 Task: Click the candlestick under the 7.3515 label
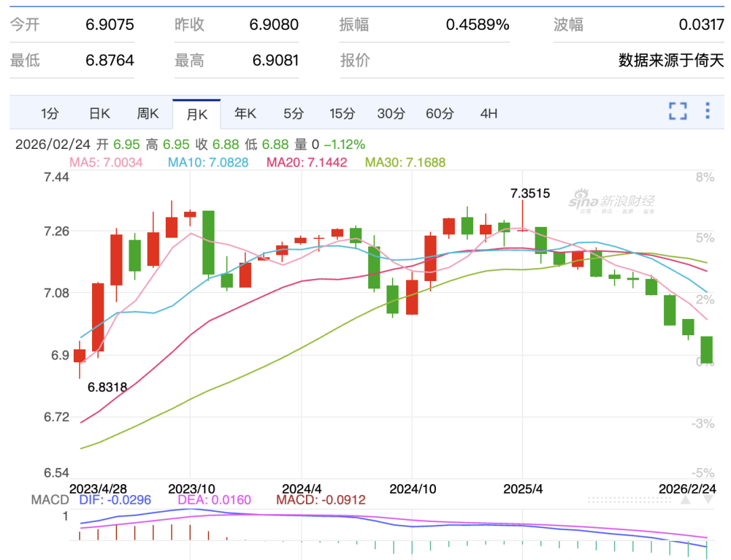(x=523, y=230)
